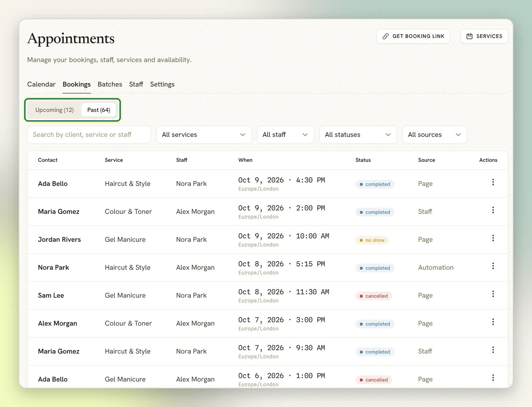Expand the All services dropdown

[x=204, y=135]
